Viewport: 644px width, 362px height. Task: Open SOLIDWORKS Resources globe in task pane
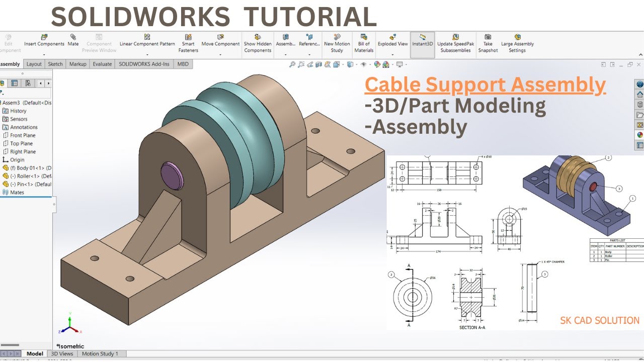640,84
